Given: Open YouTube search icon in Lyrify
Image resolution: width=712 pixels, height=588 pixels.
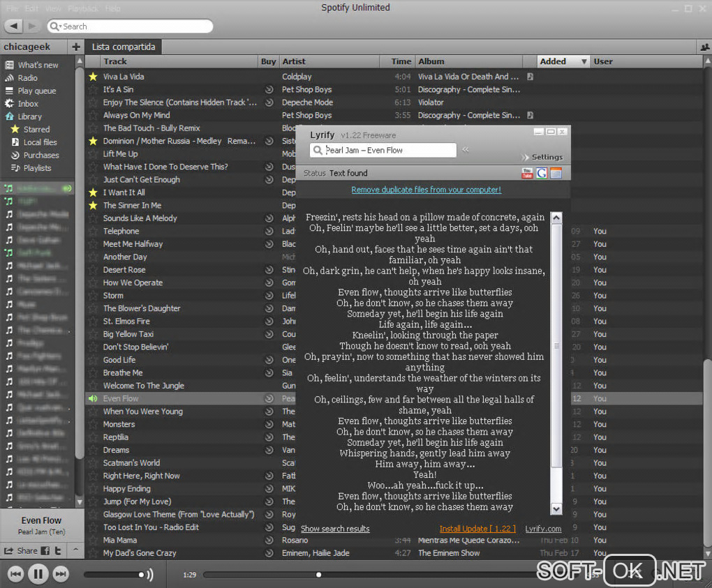Looking at the screenshot, I should click(x=527, y=173).
